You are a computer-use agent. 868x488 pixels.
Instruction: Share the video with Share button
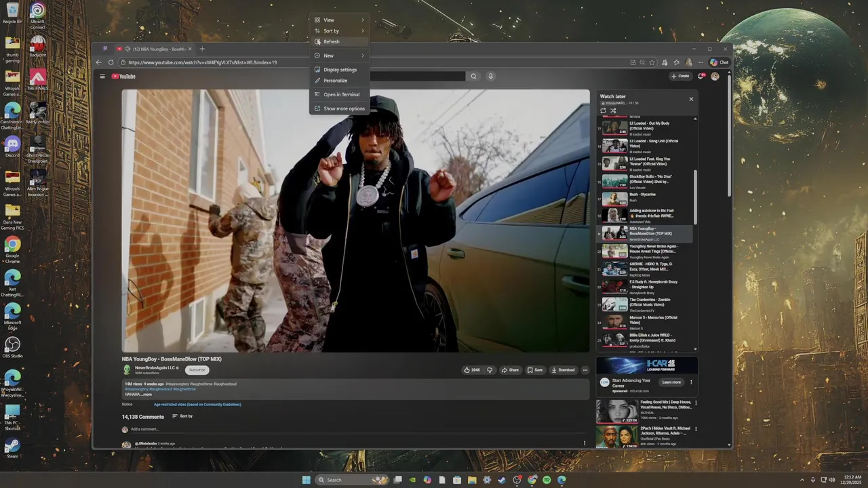(510, 370)
